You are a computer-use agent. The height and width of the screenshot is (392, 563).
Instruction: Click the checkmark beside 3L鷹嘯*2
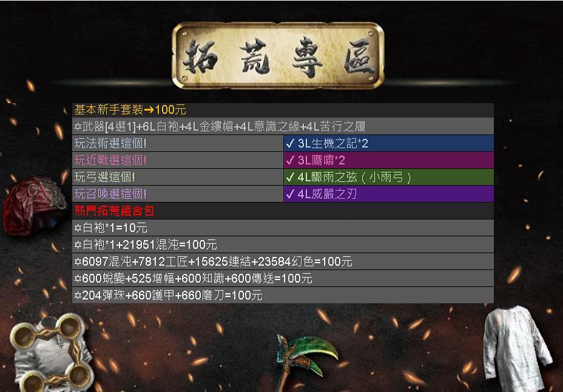pos(290,161)
